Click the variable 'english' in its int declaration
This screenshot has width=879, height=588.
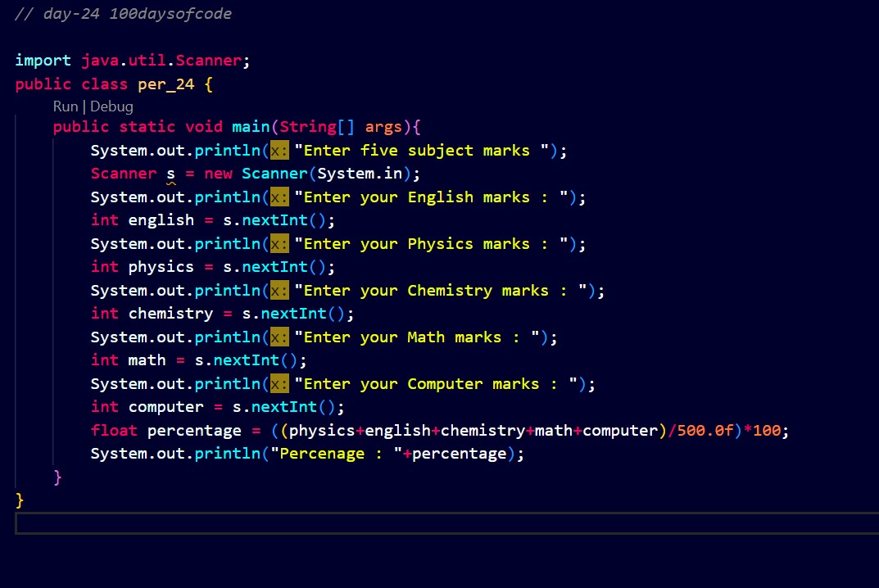pyautogui.click(x=161, y=220)
